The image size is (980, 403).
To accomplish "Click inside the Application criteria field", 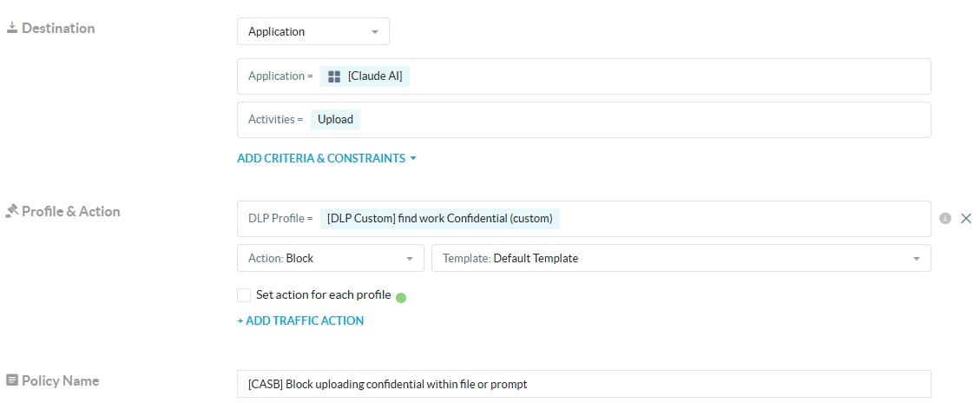I will [x=584, y=76].
